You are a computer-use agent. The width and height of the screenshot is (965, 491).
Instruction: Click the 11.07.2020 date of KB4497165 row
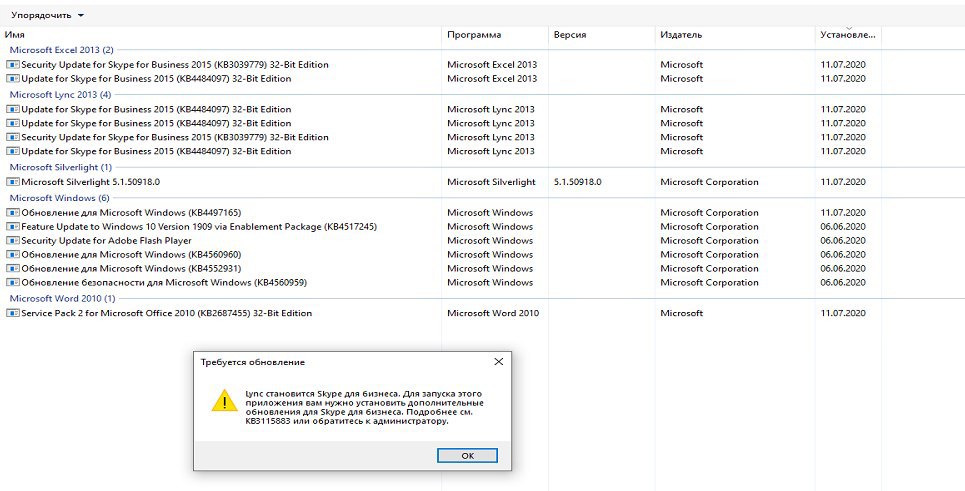(843, 212)
